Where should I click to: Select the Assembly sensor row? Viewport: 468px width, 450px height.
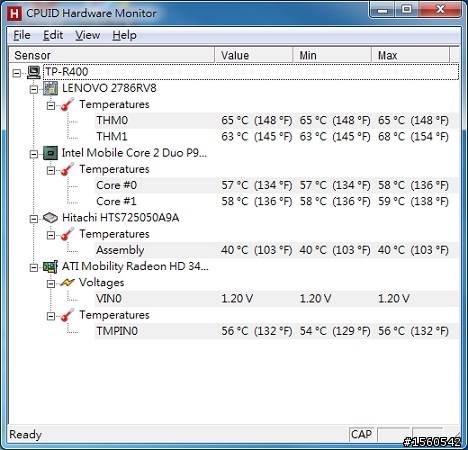pos(276,250)
